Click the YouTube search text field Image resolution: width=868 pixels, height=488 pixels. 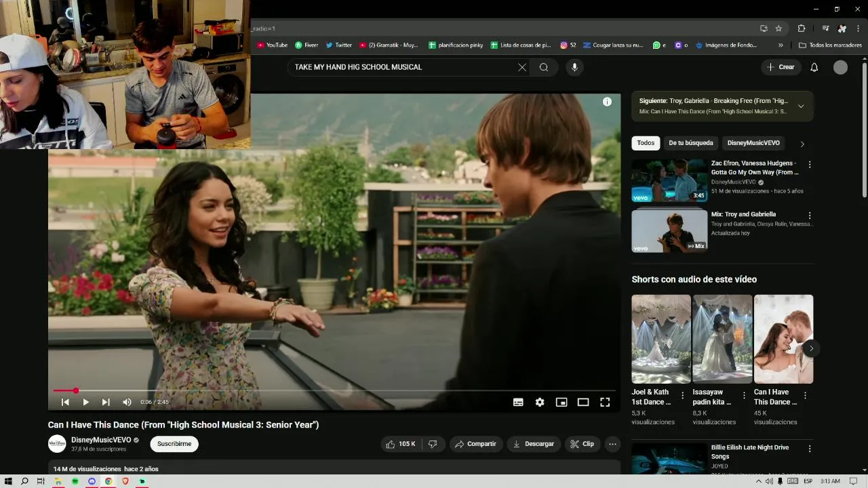(403, 67)
